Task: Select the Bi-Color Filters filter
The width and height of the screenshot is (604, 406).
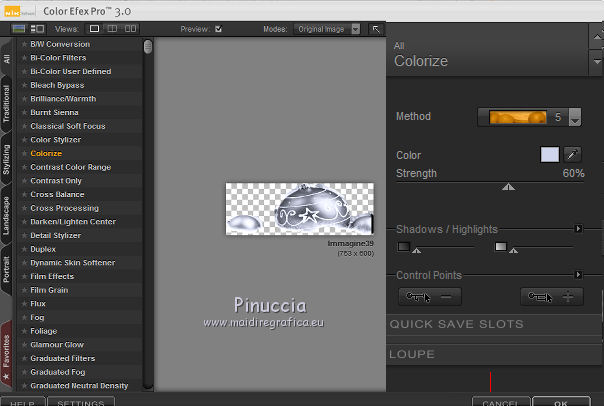Action: 58,58
